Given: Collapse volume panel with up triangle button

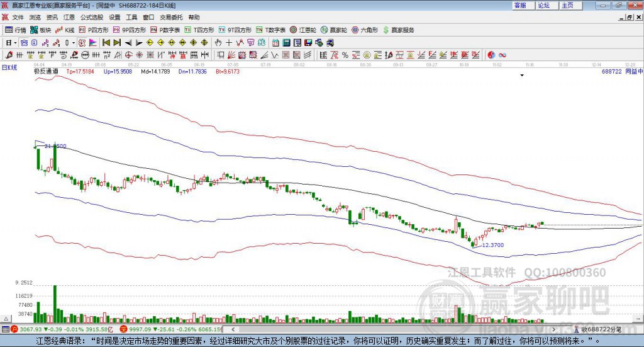Looking at the screenshot, I should tap(6, 319).
